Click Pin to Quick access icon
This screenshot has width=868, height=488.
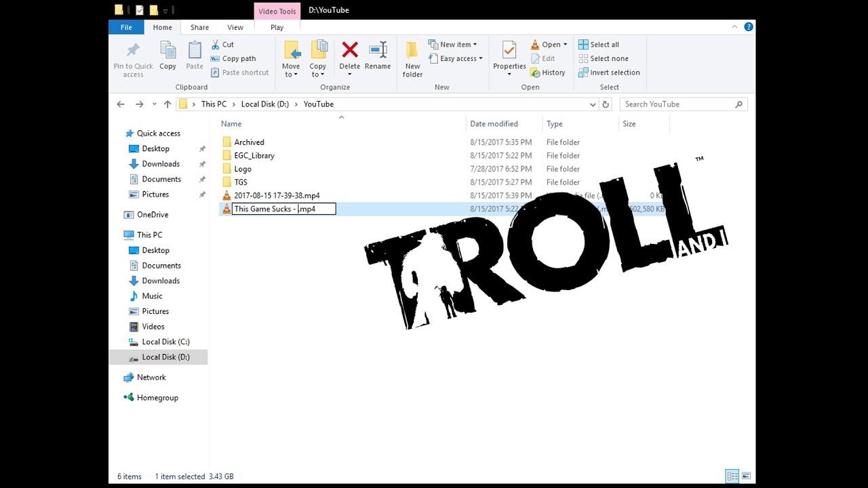tap(133, 58)
